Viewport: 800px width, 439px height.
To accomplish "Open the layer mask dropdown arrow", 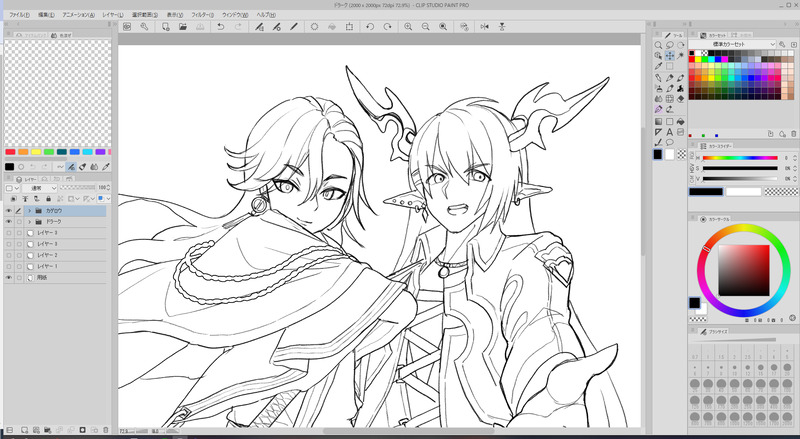I will tap(78, 199).
